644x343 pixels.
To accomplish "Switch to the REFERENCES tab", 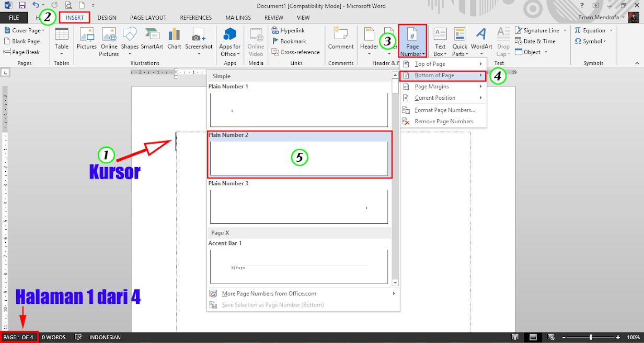I will (196, 18).
